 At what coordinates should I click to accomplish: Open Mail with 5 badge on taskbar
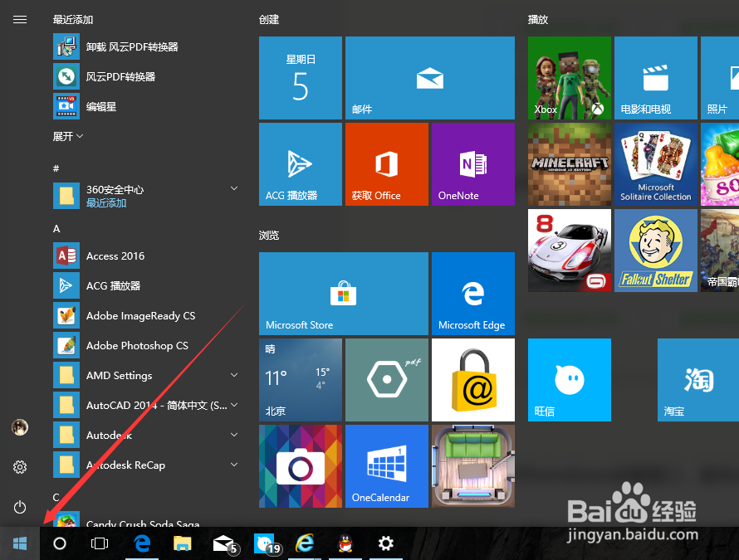coord(225,543)
